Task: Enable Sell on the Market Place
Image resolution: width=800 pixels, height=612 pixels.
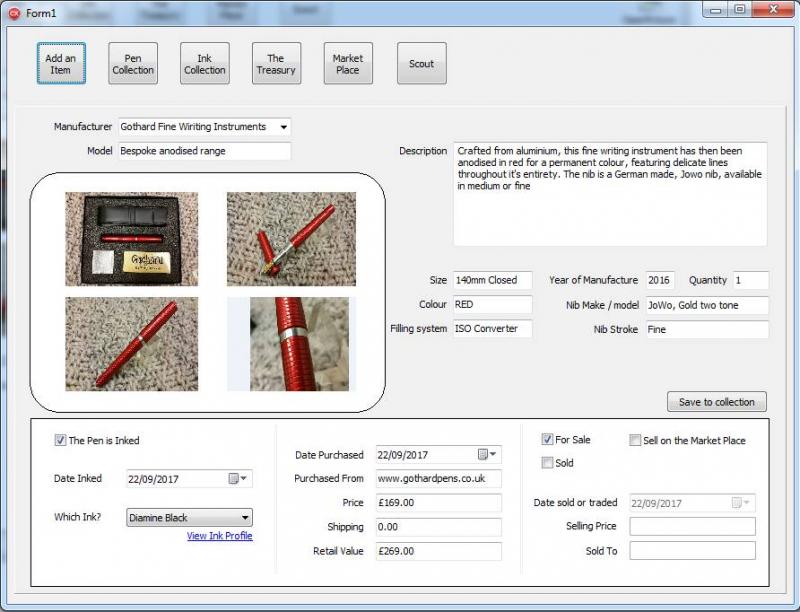Action: (635, 441)
